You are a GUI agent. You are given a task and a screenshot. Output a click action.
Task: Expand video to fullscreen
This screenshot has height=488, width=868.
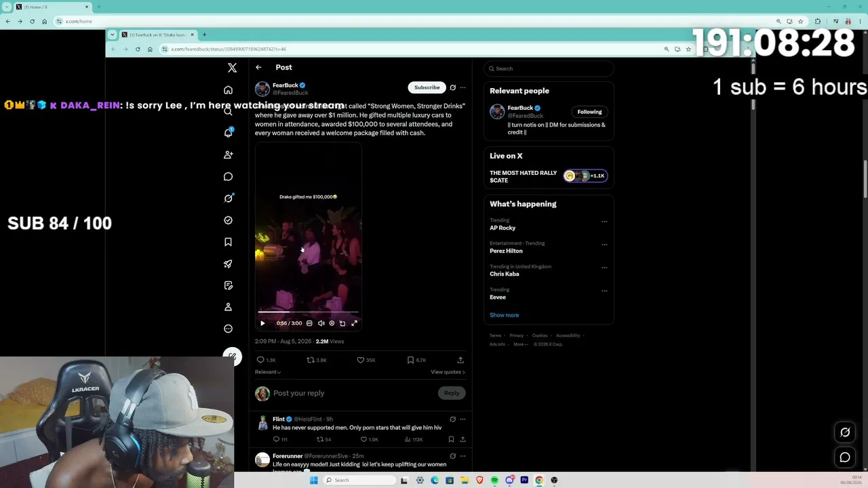[354, 323]
